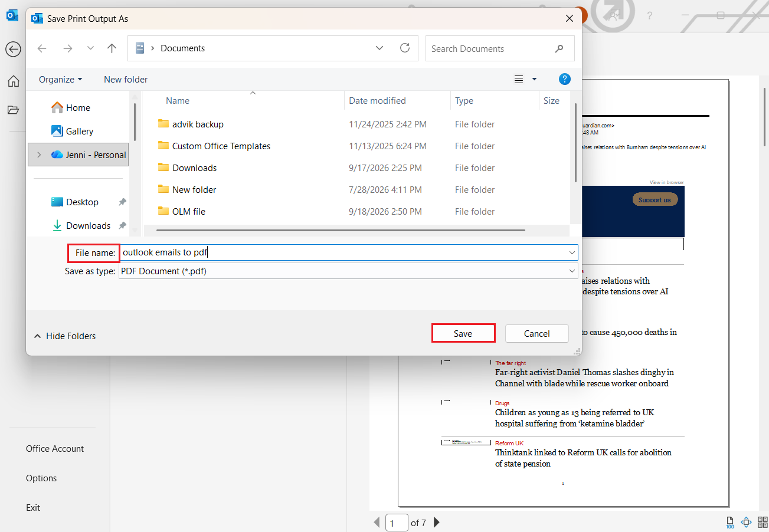769x532 pixels.
Task: Click the Back arrow in Save dialog
Action: click(42, 48)
